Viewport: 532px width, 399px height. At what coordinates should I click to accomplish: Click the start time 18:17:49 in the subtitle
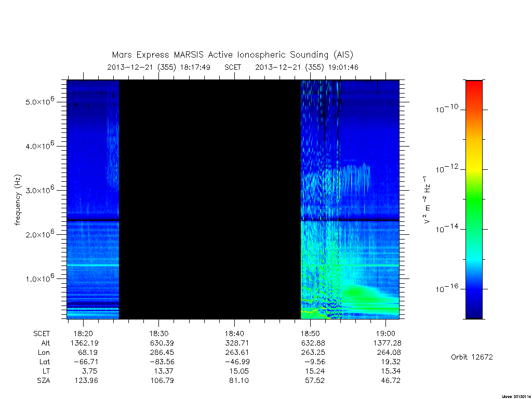coord(195,67)
